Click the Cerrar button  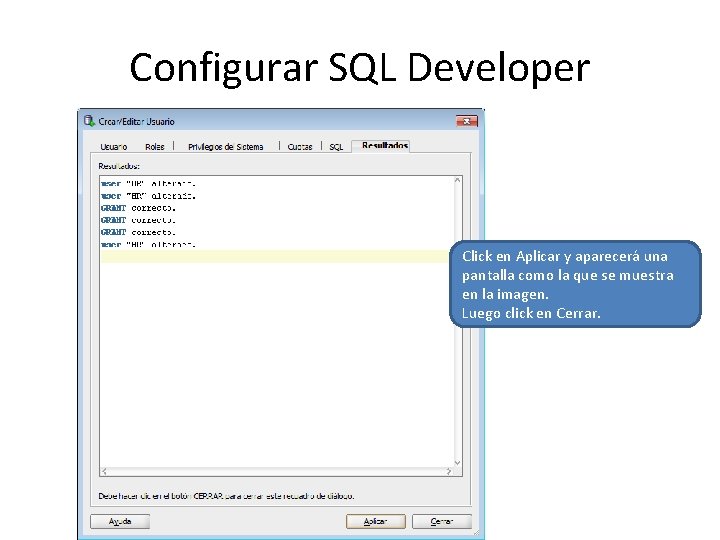(442, 521)
